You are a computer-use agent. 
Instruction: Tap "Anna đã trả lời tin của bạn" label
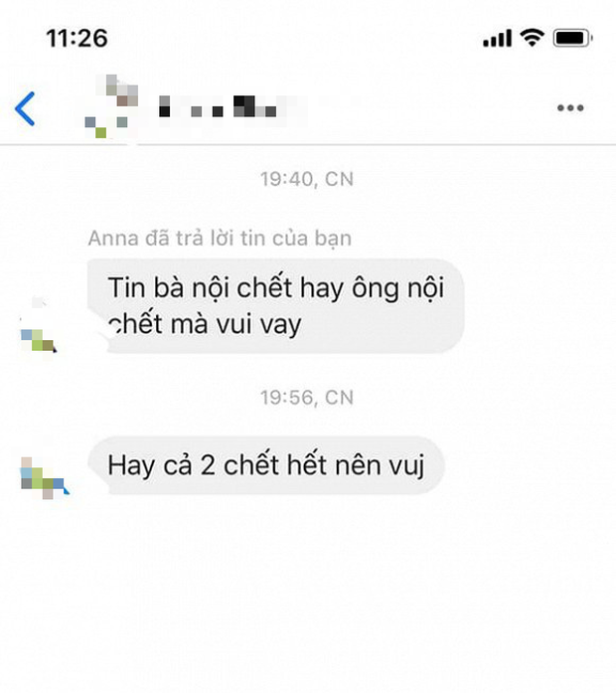[x=220, y=239]
